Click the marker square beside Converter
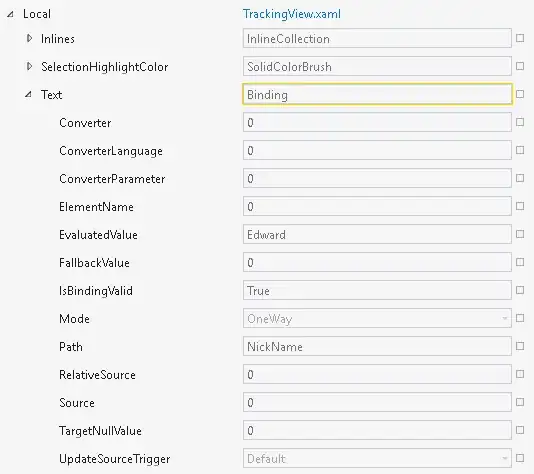This screenshot has height=474, width=534. (x=520, y=122)
